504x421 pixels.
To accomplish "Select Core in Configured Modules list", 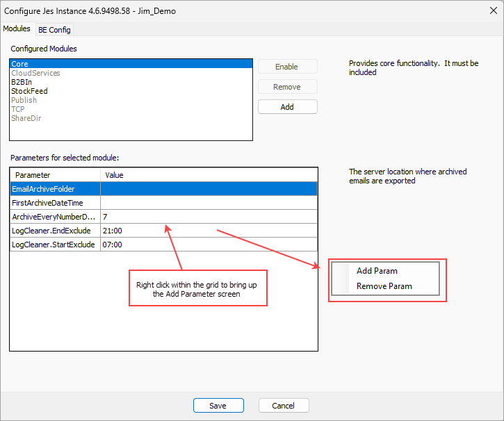I will pos(20,64).
